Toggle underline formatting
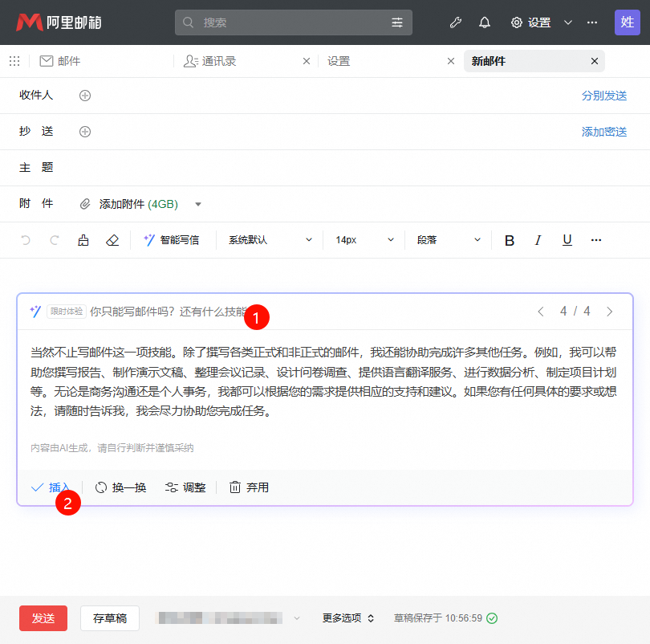 point(566,240)
